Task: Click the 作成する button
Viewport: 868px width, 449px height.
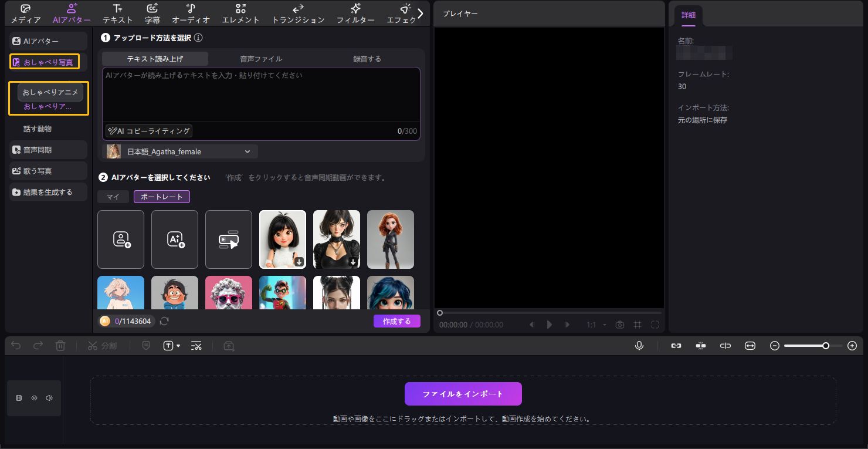Action: 396,321
